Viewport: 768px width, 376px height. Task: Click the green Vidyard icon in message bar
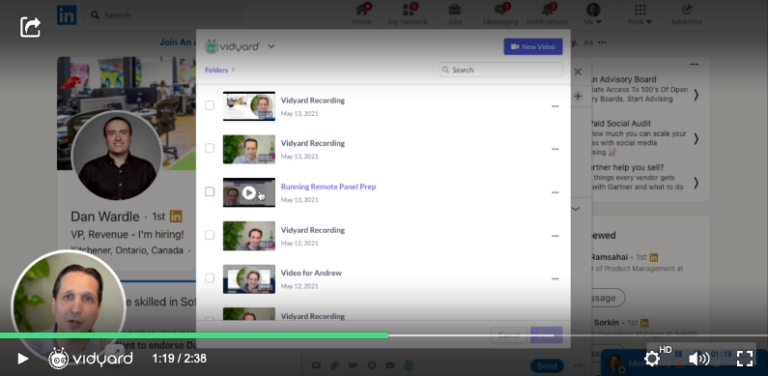click(408, 365)
